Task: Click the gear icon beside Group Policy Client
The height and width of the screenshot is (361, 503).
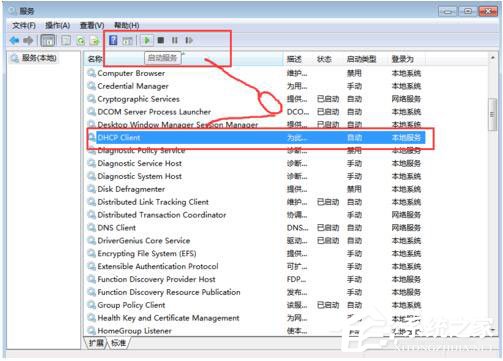Action: point(91,305)
